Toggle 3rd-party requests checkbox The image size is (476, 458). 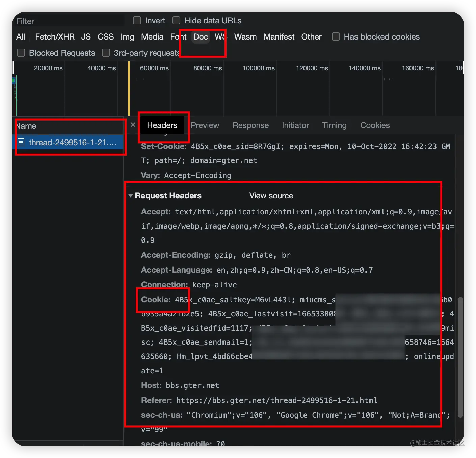click(x=106, y=53)
